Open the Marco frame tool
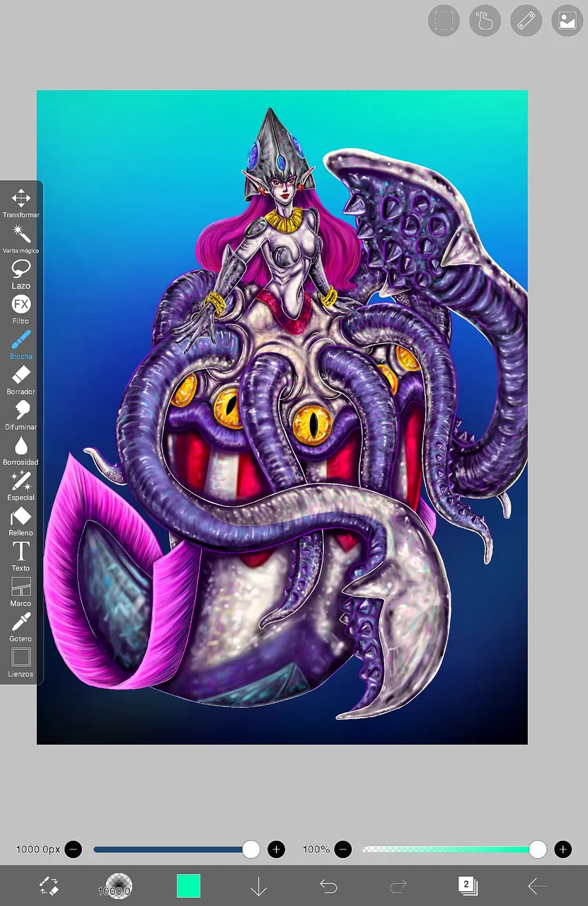The height and width of the screenshot is (906, 588). (x=21, y=592)
